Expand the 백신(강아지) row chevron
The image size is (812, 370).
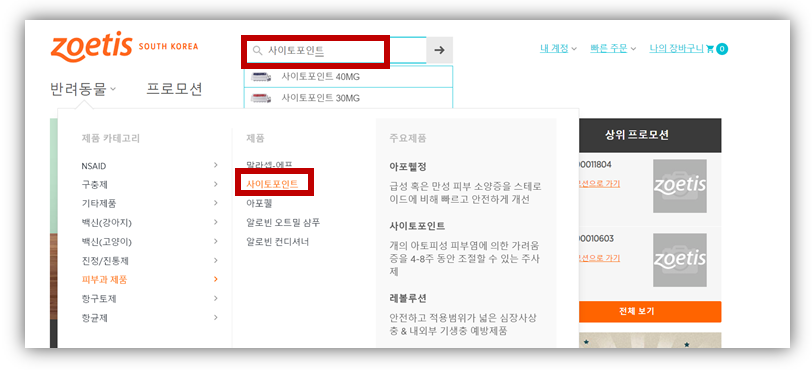tap(215, 222)
